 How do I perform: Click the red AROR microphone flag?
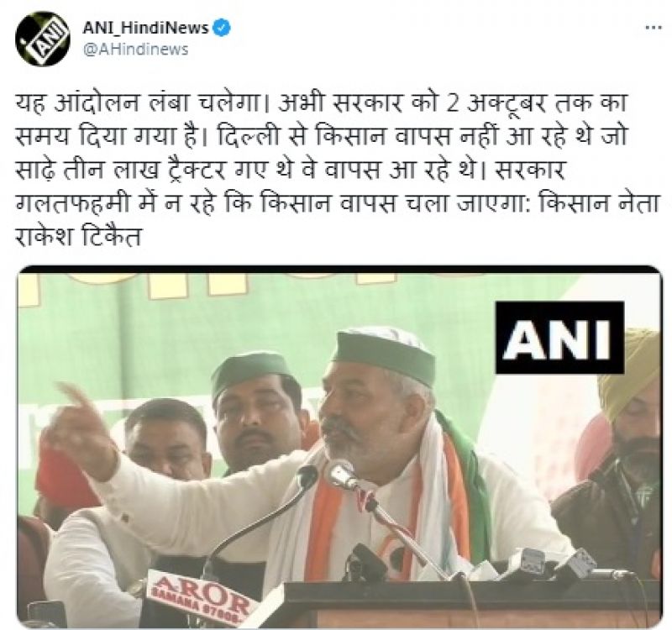point(198,596)
